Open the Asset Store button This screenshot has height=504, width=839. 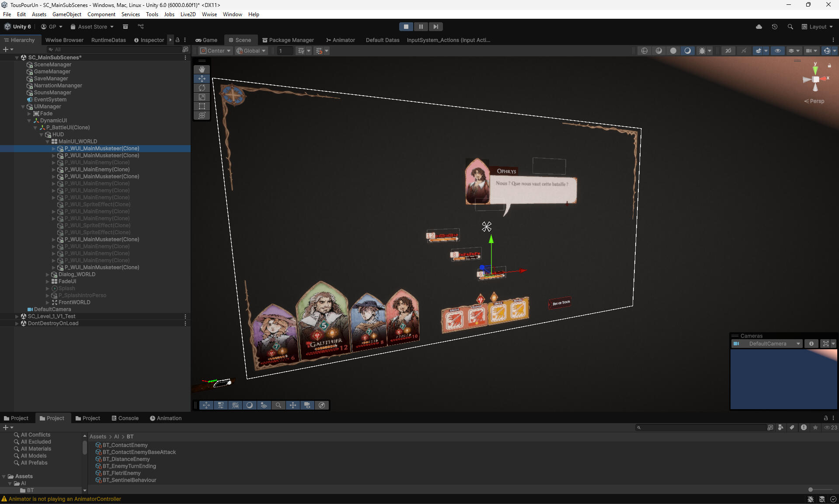pos(92,27)
